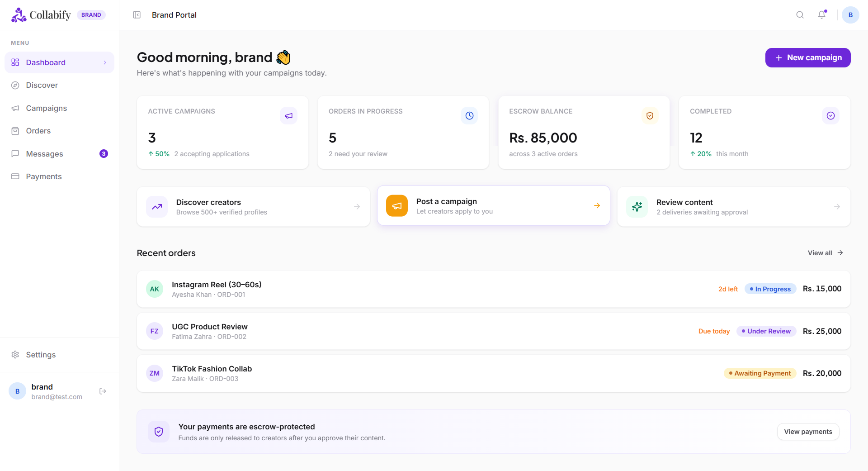Click the '2 accepting applications' text
Viewport: 868px width, 471px height.
(212, 154)
